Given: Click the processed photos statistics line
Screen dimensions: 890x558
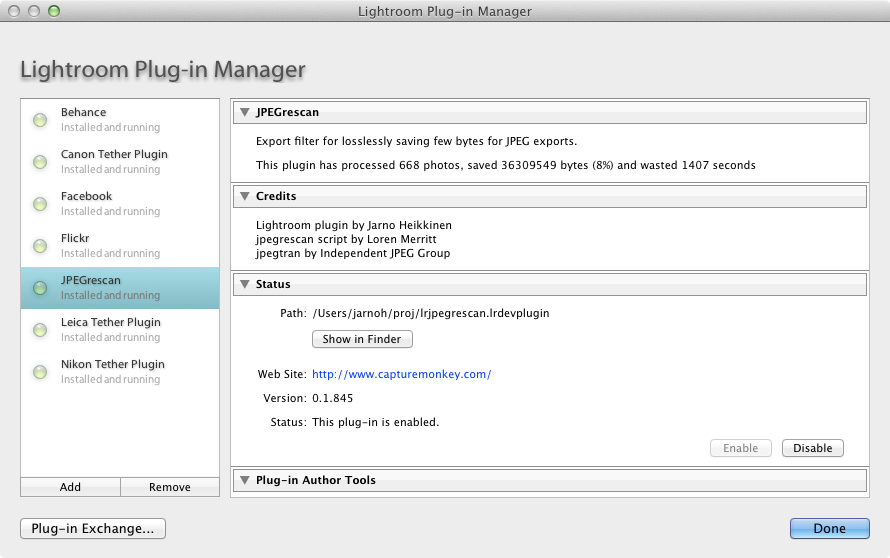Looking at the screenshot, I should [506, 165].
